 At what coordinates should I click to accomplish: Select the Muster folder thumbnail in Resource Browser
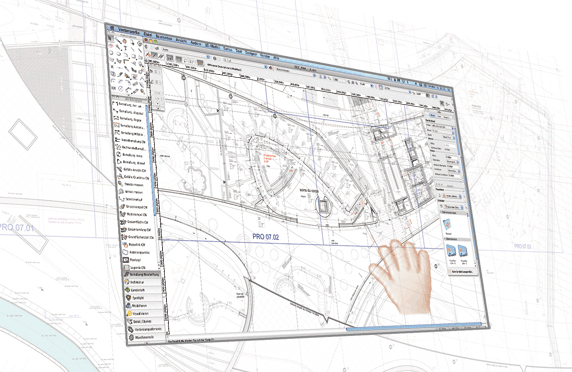(x=448, y=224)
